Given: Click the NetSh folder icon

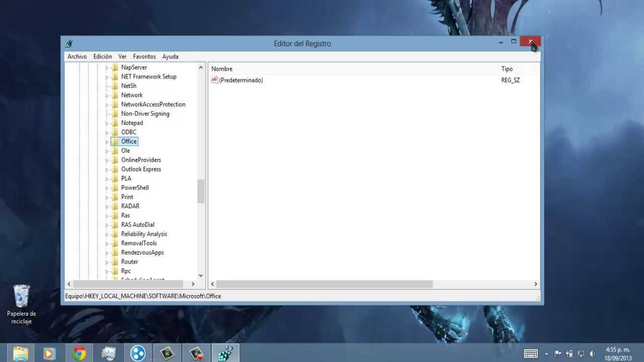Looking at the screenshot, I should [x=115, y=86].
